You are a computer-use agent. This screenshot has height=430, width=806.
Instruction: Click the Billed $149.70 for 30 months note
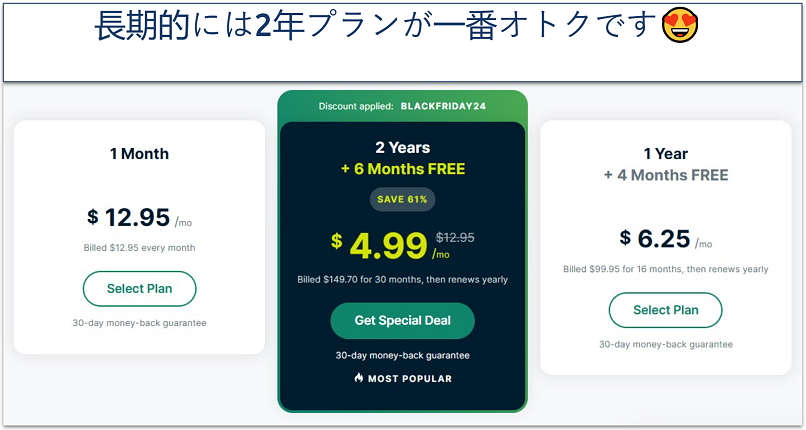tap(402, 280)
